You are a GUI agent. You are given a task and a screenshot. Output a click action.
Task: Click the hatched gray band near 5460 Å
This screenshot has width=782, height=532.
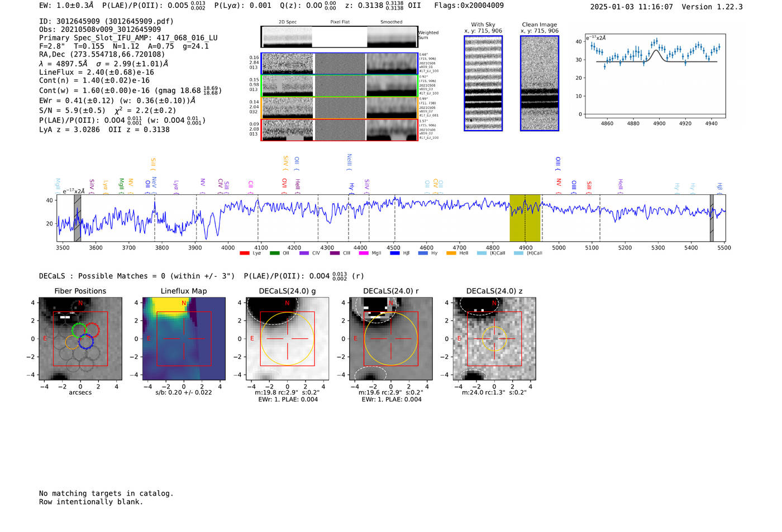(712, 218)
